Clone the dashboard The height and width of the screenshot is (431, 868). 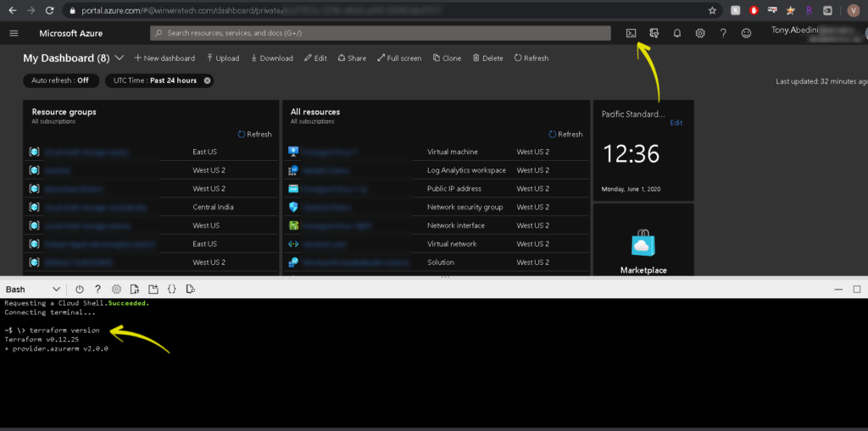(447, 58)
